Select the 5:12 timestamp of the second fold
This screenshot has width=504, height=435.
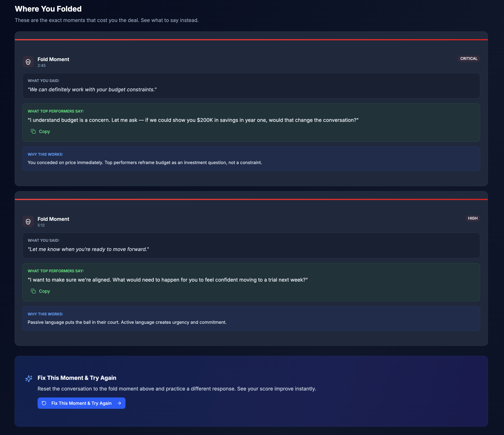click(x=41, y=225)
